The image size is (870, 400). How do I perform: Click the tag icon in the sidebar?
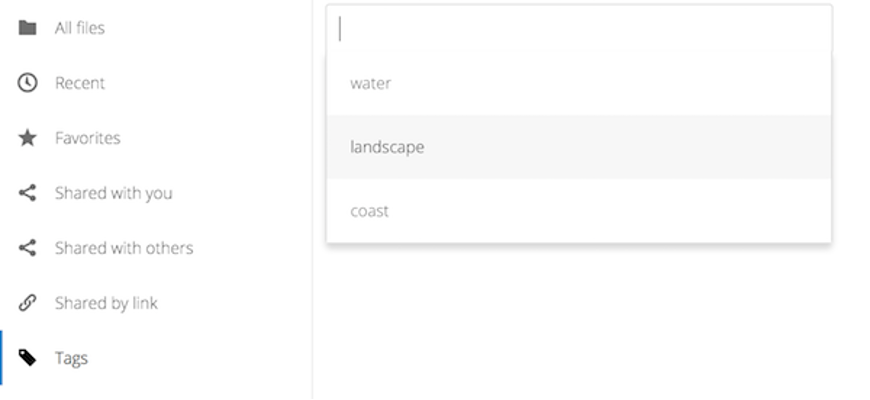pyautogui.click(x=28, y=358)
